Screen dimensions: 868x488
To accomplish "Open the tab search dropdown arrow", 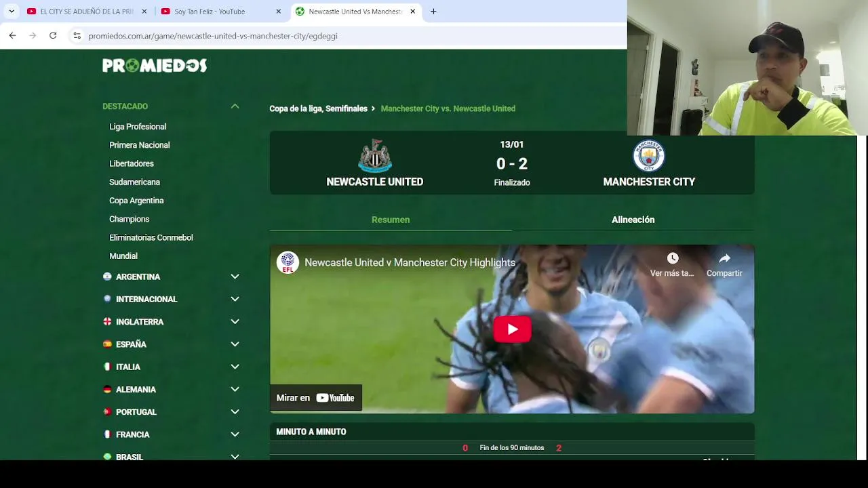I will pos(12,12).
